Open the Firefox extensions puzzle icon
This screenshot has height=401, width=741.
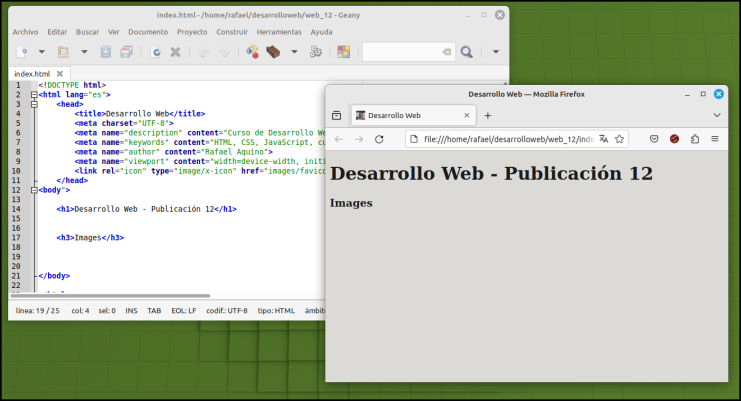pyautogui.click(x=695, y=139)
